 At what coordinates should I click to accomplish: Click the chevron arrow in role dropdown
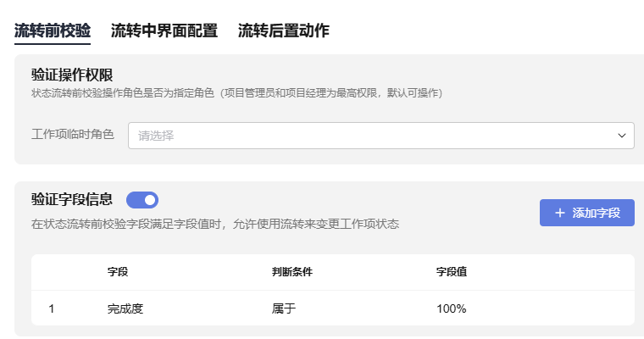point(622,136)
